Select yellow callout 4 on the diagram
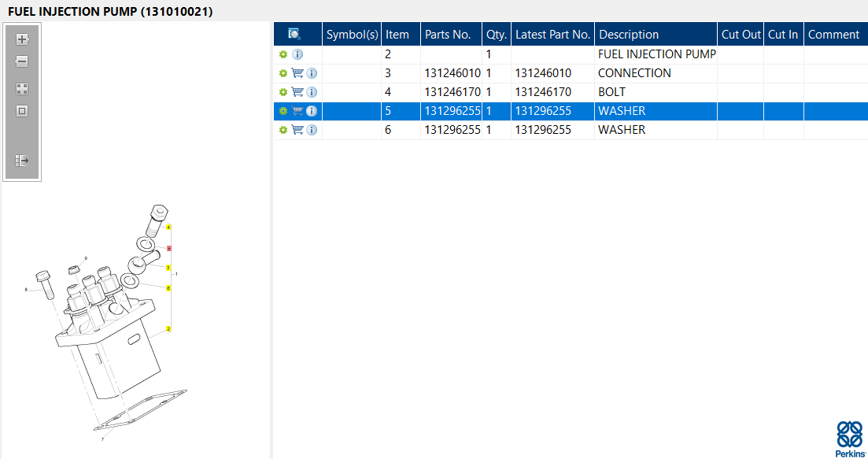 click(168, 227)
